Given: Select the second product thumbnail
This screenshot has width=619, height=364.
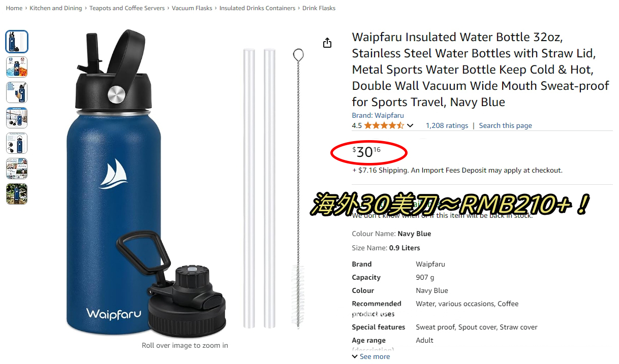Looking at the screenshot, I should click(17, 67).
